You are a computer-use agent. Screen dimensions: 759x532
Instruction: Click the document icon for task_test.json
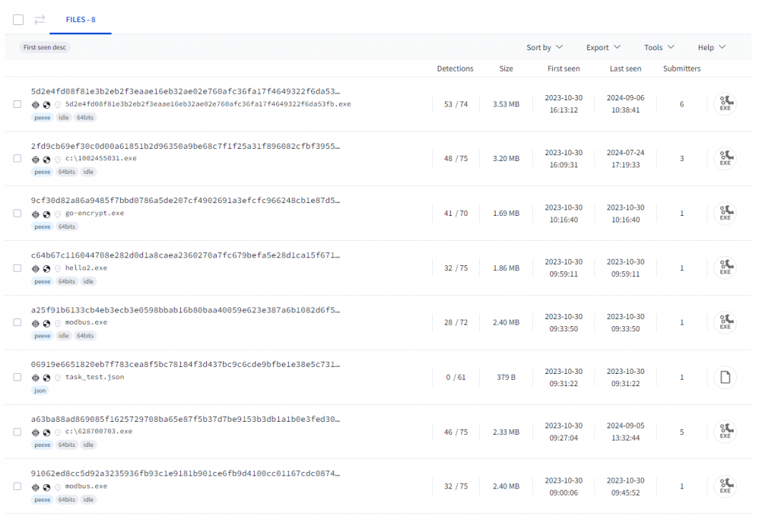pos(726,377)
